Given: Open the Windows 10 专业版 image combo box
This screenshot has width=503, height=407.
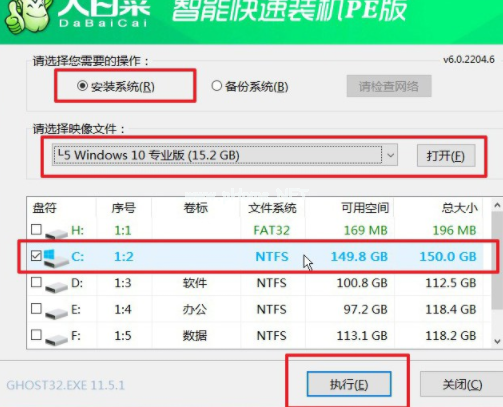Looking at the screenshot, I should click(225, 155).
